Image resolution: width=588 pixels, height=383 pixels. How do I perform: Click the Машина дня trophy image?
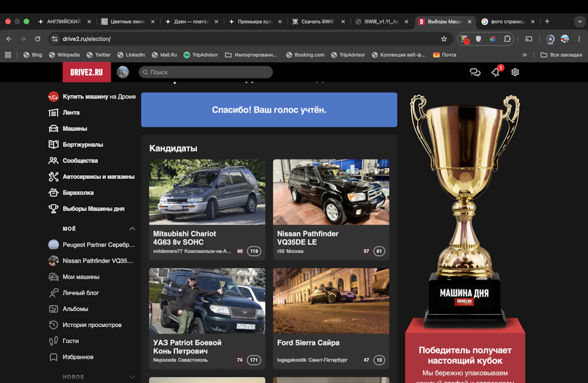[x=465, y=210]
